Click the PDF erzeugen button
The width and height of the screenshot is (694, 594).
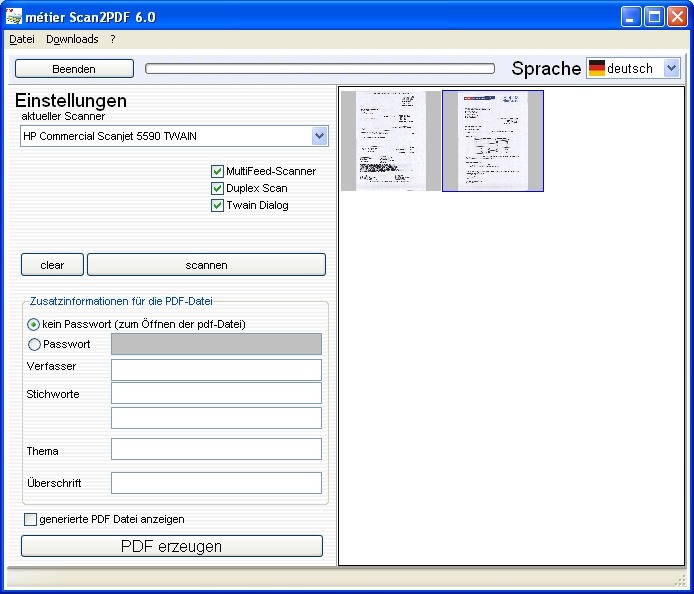(171, 546)
